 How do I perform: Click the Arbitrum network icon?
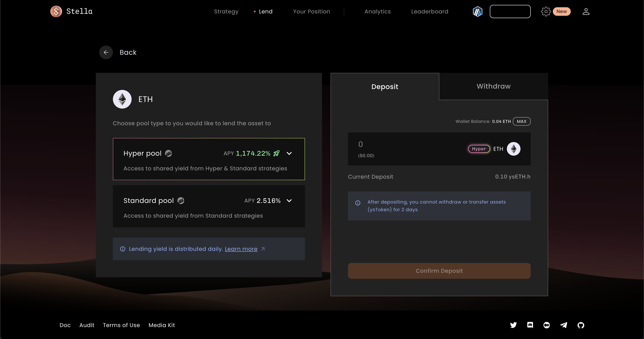[x=477, y=11]
